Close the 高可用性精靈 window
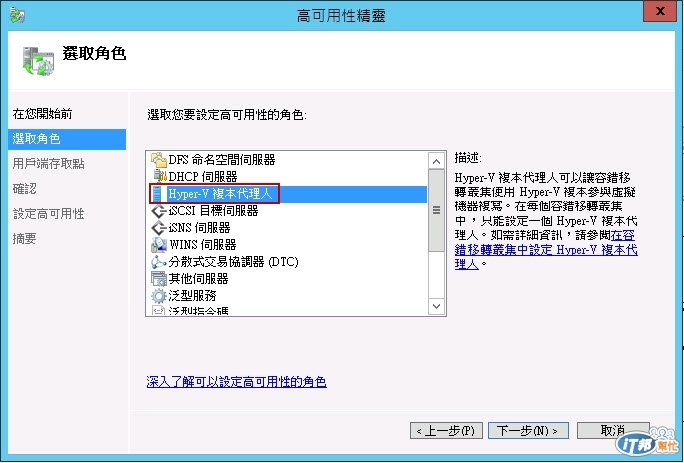 (660, 12)
